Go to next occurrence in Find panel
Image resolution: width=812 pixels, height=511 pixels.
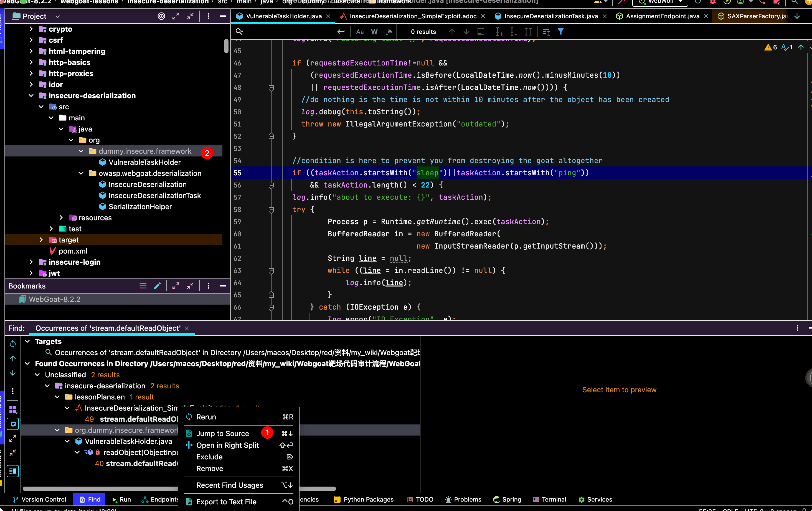tap(13, 373)
